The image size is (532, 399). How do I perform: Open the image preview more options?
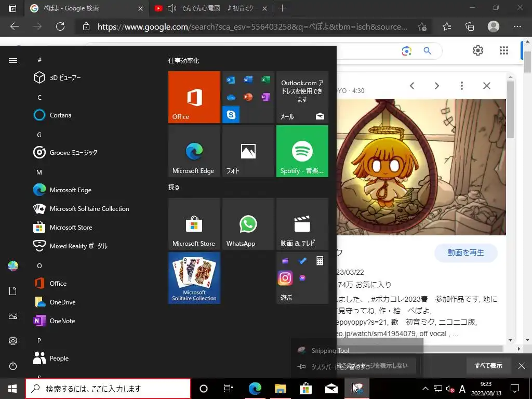462,86
